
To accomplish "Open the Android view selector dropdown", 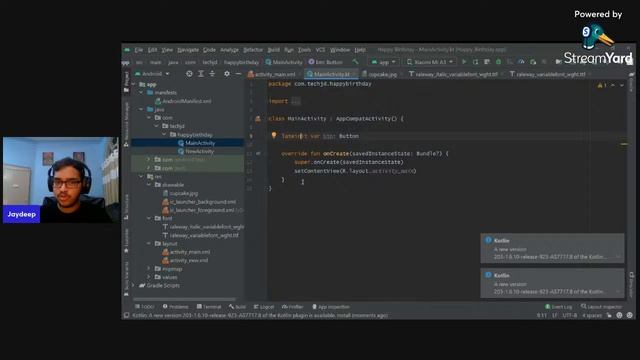I will click(152, 74).
